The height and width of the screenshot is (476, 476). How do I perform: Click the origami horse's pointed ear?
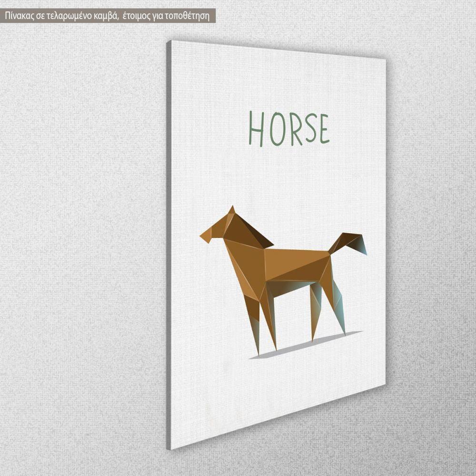(x=231, y=210)
